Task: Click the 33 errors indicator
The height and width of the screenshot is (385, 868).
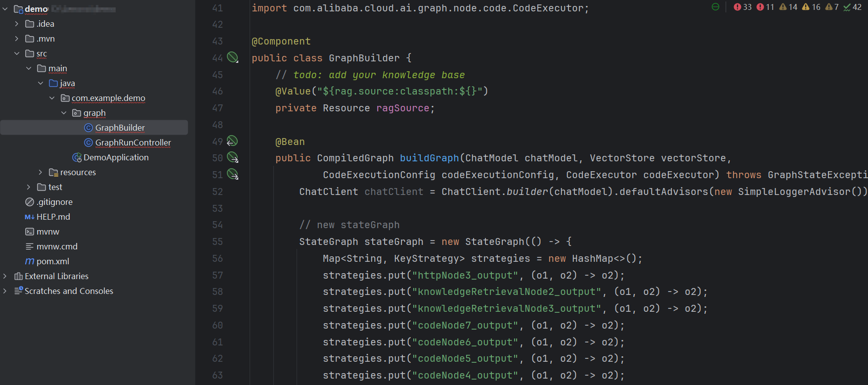Action: tap(742, 7)
